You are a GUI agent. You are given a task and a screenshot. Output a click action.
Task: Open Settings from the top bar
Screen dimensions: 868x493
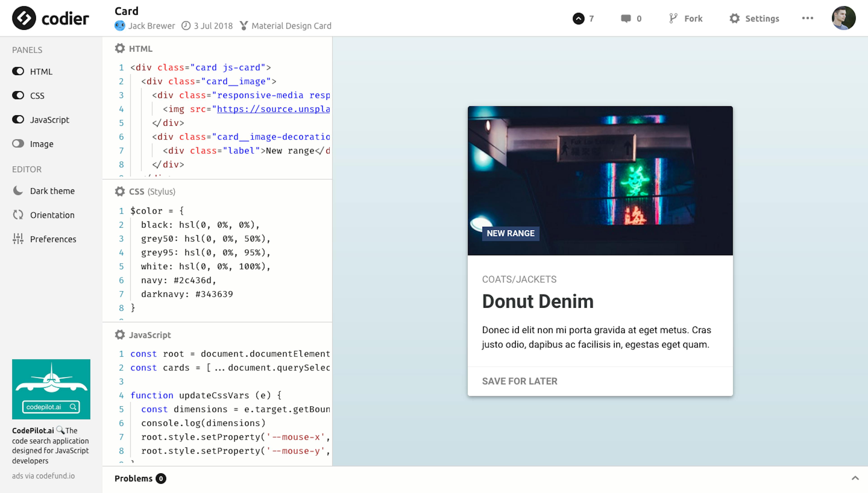[755, 19]
